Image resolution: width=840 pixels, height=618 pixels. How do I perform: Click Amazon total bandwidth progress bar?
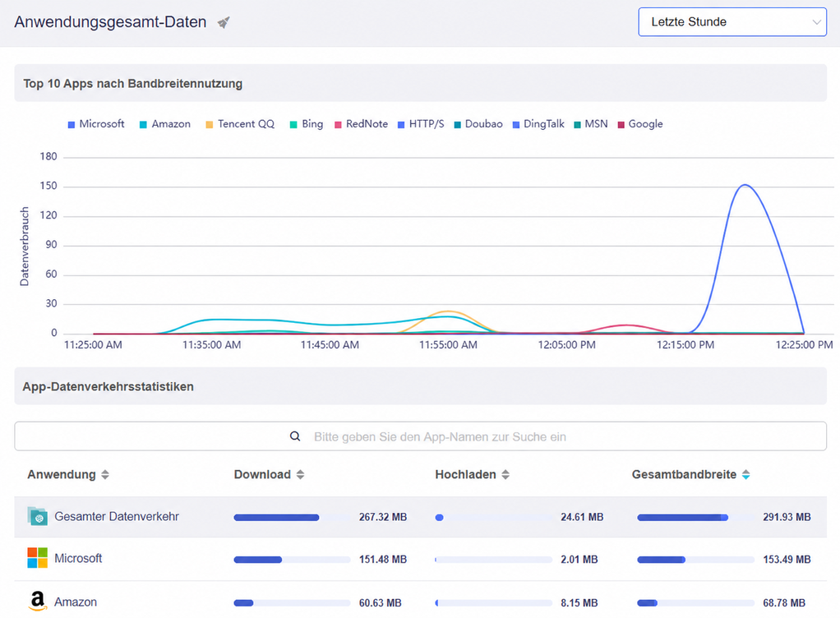click(695, 603)
